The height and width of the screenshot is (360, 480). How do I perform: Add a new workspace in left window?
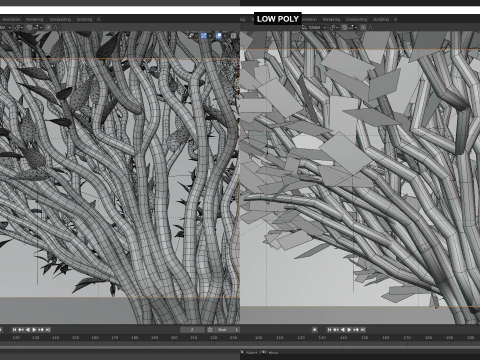(x=99, y=19)
